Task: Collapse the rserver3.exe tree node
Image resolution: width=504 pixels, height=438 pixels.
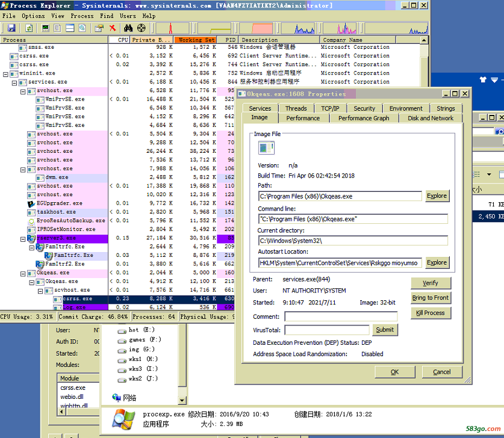Action: click(23, 239)
